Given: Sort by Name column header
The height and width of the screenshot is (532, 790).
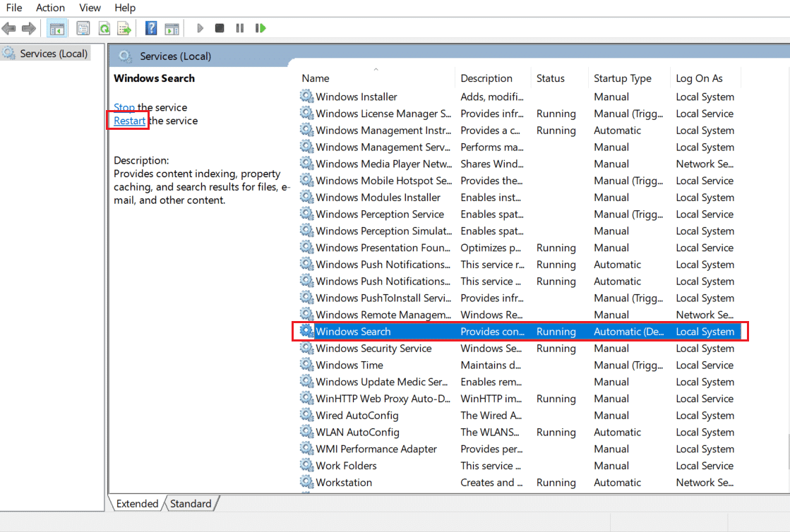Looking at the screenshot, I should tap(377, 78).
